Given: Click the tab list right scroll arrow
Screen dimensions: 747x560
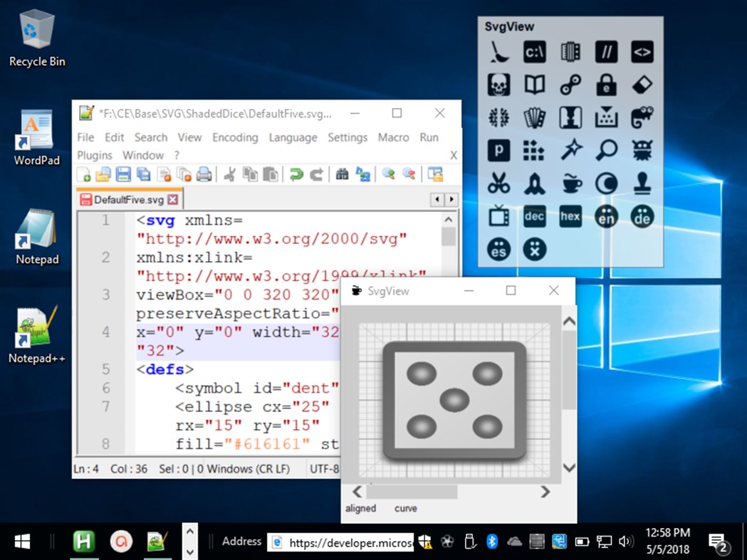Looking at the screenshot, I should (x=451, y=199).
